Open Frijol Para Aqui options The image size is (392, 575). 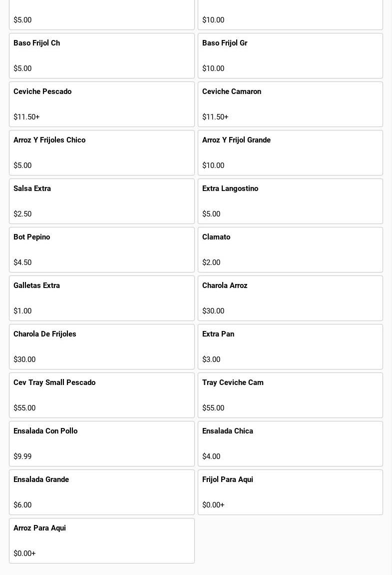tap(290, 492)
